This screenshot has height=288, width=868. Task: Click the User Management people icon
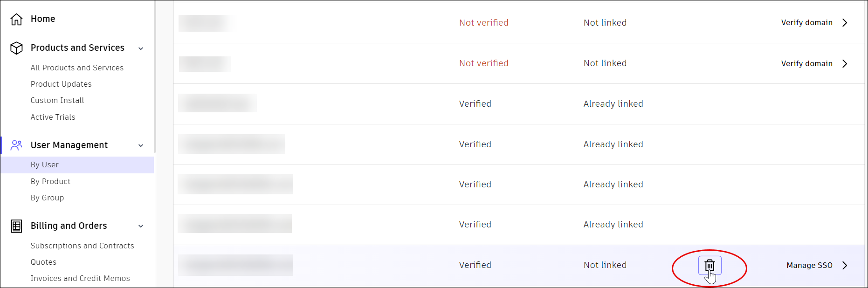click(17, 145)
